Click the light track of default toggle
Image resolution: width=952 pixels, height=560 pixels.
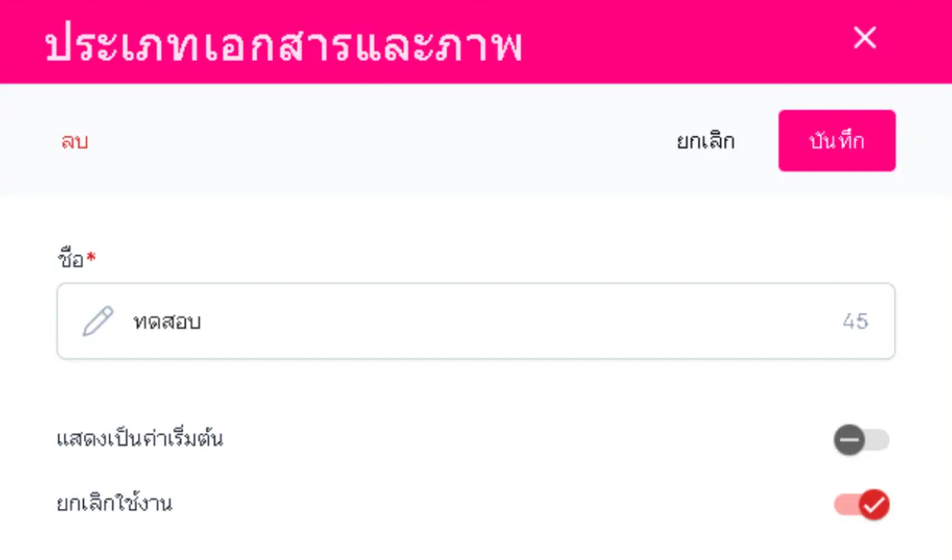tap(879, 440)
